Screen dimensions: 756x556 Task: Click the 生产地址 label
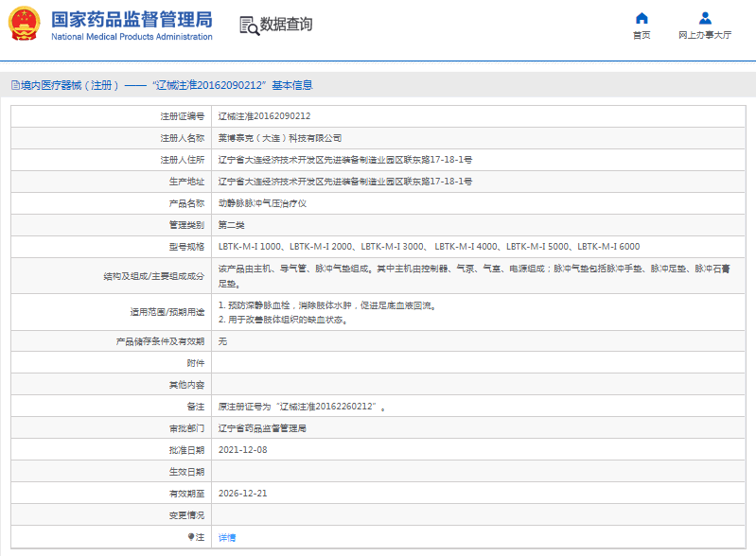[x=186, y=182]
